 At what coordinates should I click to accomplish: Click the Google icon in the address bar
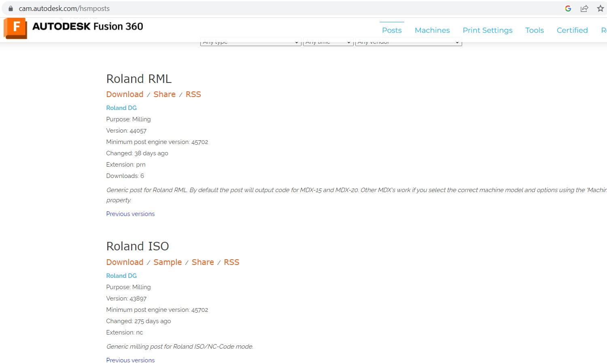click(x=568, y=8)
